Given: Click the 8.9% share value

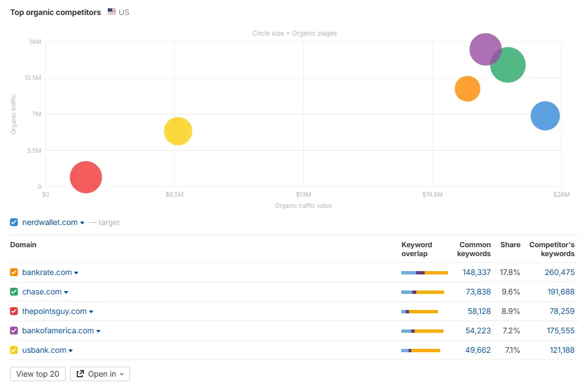Looking at the screenshot, I should point(511,311).
